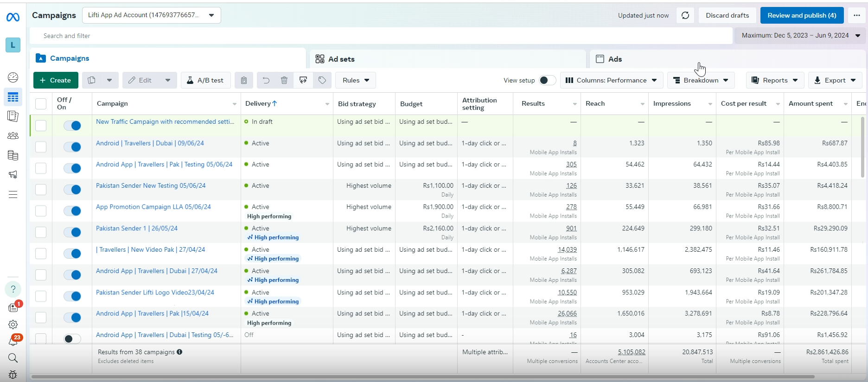Image resolution: width=868 pixels, height=382 pixels.
Task: Click Review and publish (4) button
Action: [802, 15]
